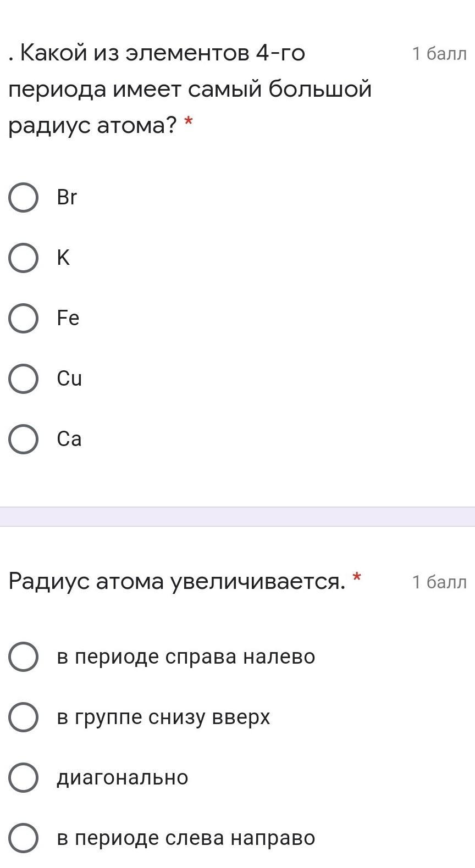Select the K radio button

[x=24, y=258]
